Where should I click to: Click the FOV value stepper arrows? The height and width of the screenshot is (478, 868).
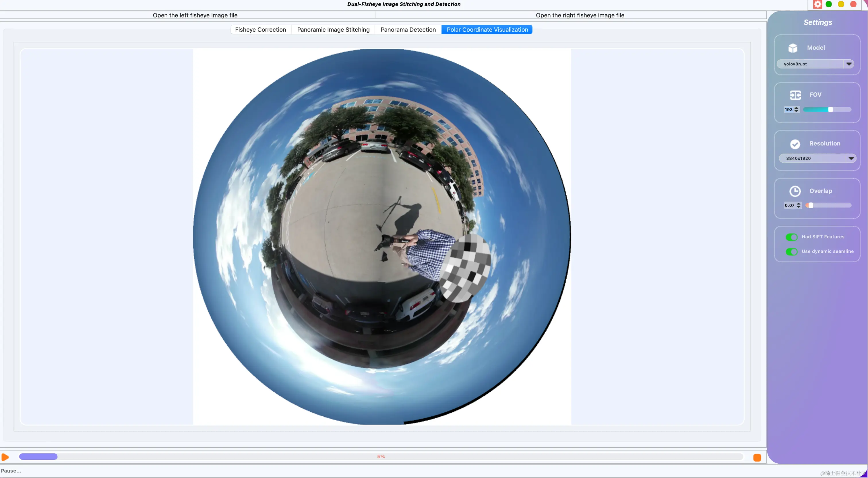click(796, 110)
